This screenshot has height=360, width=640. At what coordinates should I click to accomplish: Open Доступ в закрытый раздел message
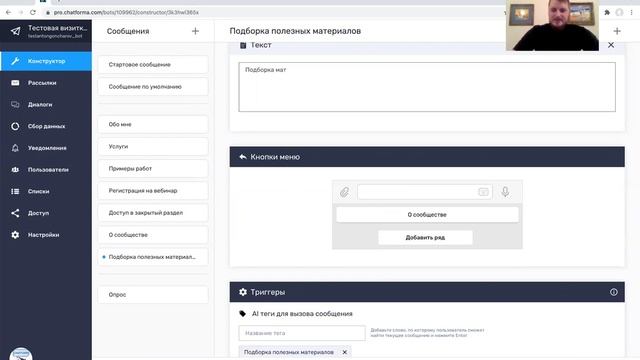point(153,213)
